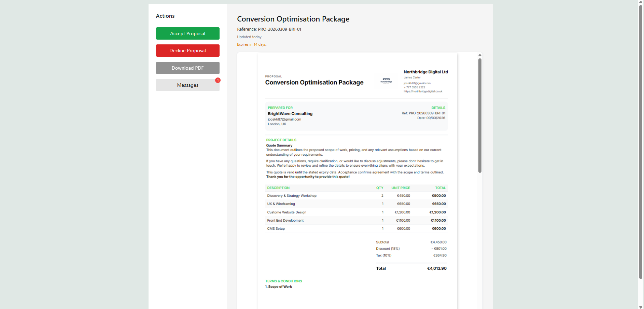644x309 pixels.
Task: Click the 'PROJECT DETAILS' heading
Action: [281, 140]
